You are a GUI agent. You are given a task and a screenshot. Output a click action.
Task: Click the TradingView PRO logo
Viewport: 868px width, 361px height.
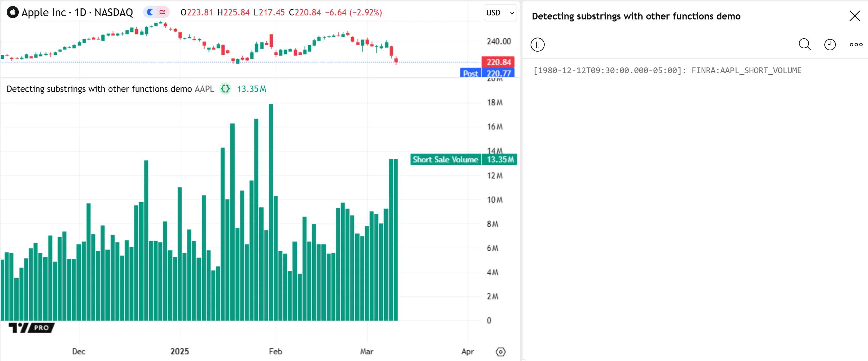tap(31, 327)
